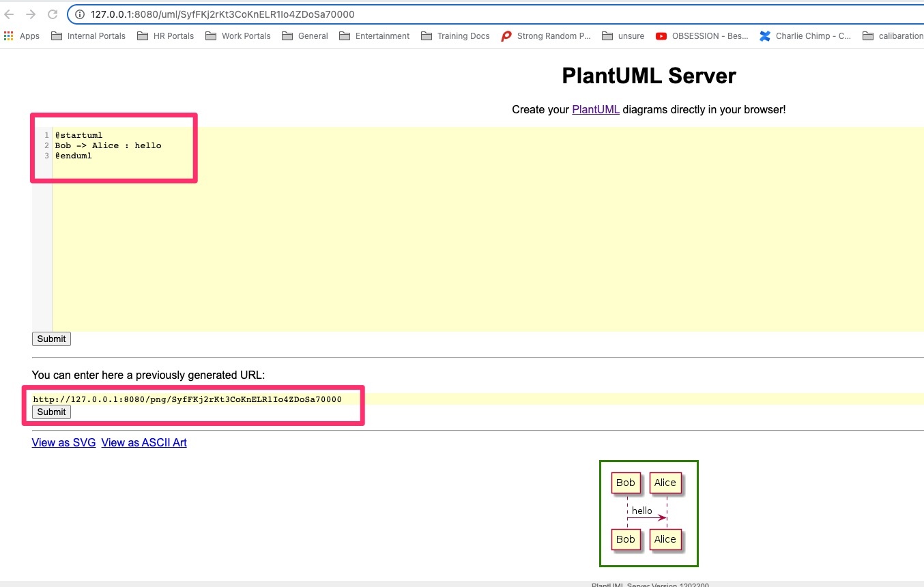Open the calibaration bookmark folder
The width and height of the screenshot is (924, 587).
893,36
